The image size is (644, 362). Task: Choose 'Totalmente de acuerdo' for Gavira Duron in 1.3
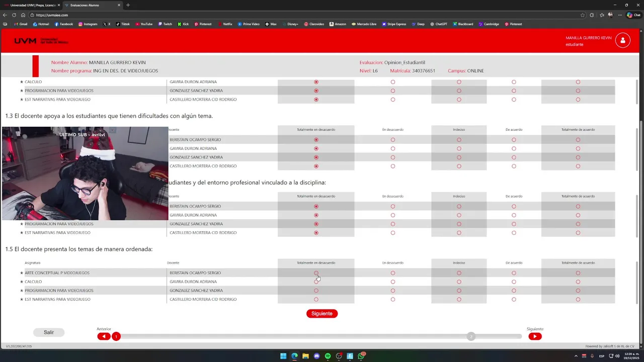click(578, 149)
